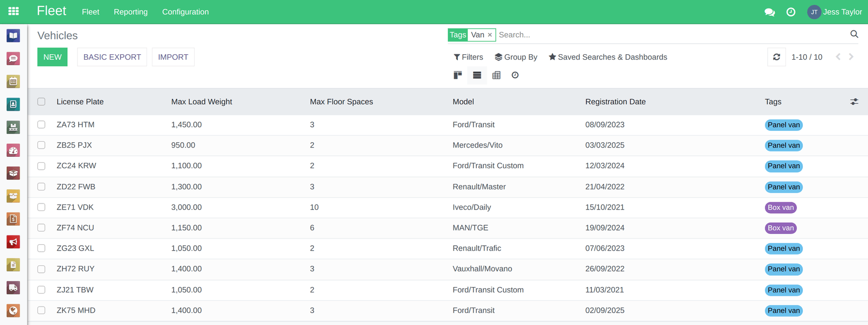Click the IMPORT button
This screenshot has width=868, height=325.
(x=173, y=57)
